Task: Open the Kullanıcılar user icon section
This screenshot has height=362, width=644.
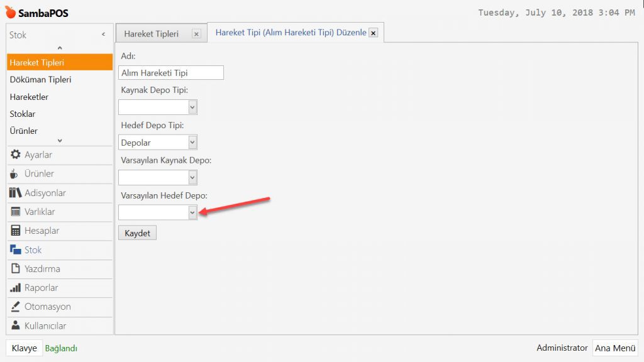Action: tap(45, 326)
